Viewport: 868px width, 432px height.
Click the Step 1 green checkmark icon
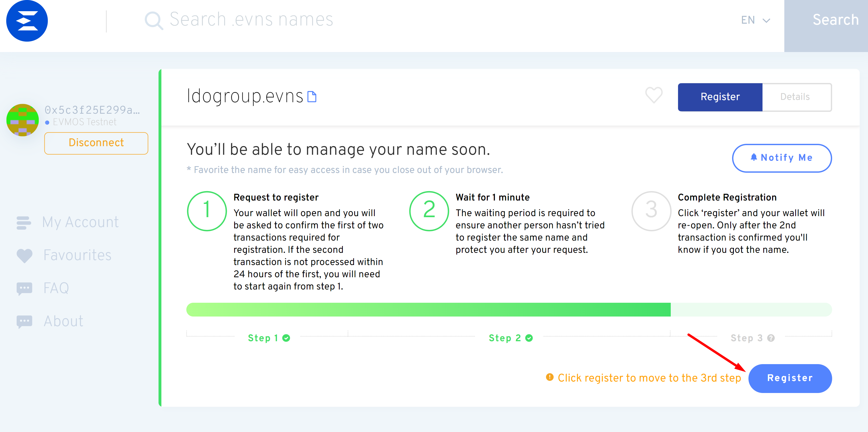pyautogui.click(x=286, y=338)
